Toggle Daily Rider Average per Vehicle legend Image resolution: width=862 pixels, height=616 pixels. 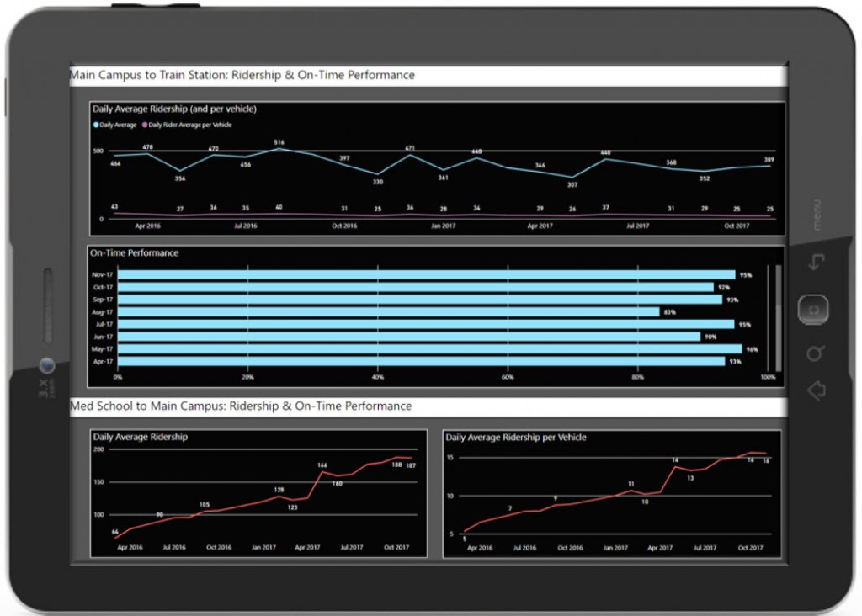(187, 125)
